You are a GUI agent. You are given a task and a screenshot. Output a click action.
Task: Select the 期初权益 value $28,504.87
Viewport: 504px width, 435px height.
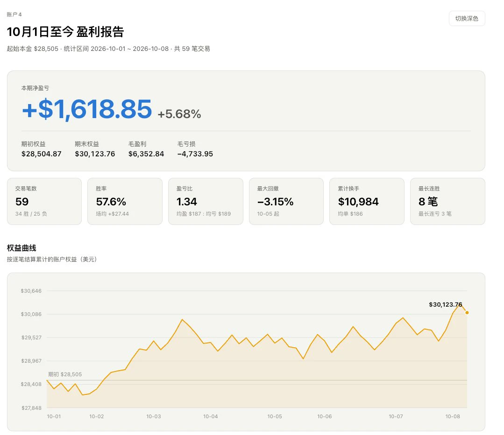(x=42, y=154)
